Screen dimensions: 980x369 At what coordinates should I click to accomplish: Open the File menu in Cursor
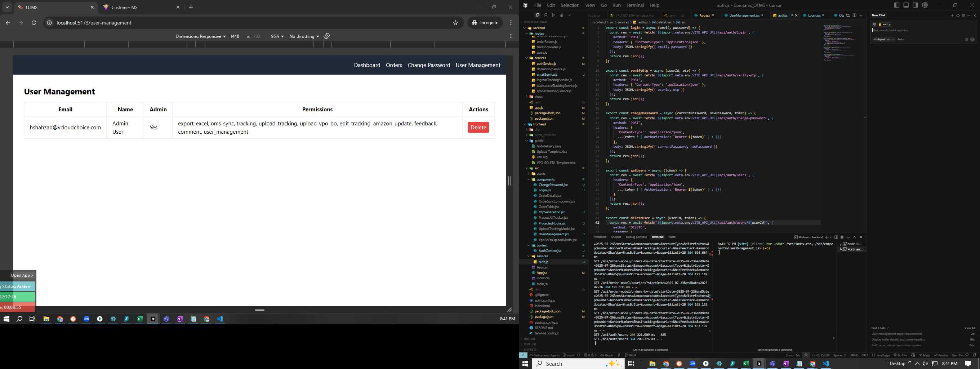pyautogui.click(x=537, y=5)
